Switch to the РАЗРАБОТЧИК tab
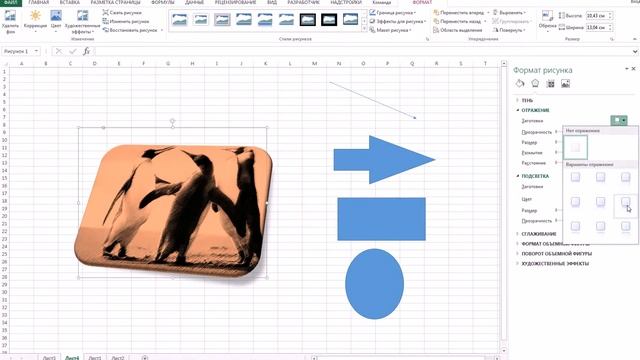 pyautogui.click(x=303, y=2)
